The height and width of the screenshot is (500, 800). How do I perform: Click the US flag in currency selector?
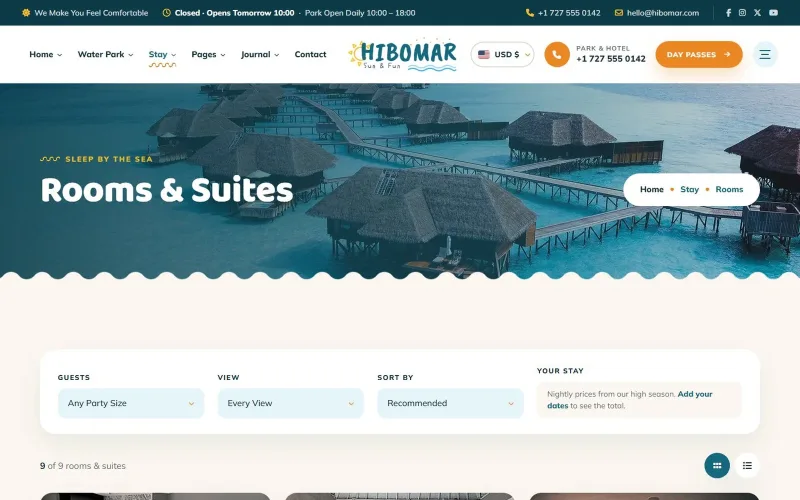484,54
